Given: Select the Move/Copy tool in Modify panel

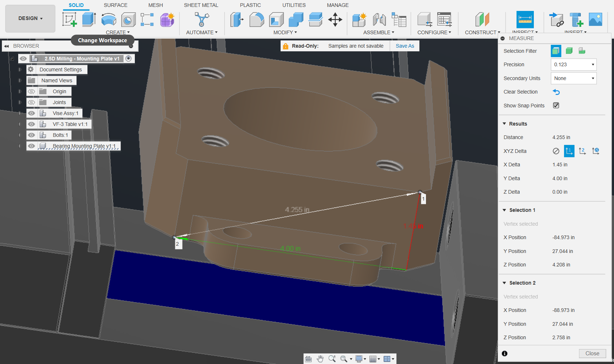Looking at the screenshot, I should 335,20.
